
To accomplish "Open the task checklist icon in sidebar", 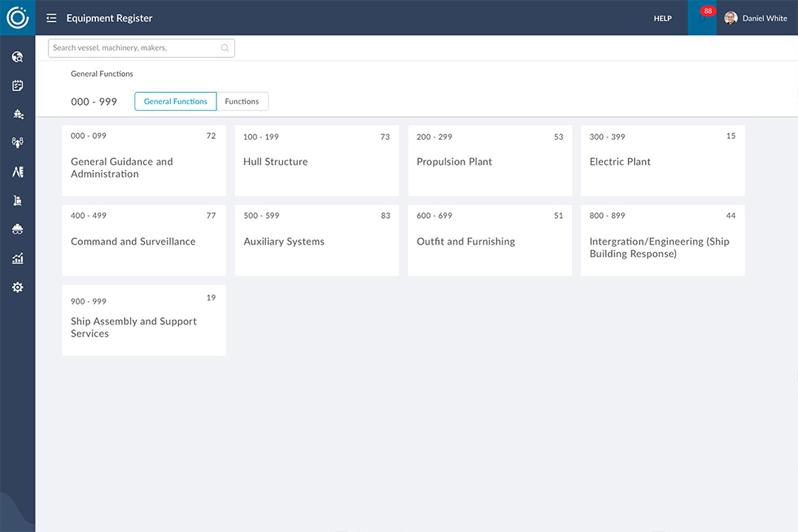I will pyautogui.click(x=18, y=86).
